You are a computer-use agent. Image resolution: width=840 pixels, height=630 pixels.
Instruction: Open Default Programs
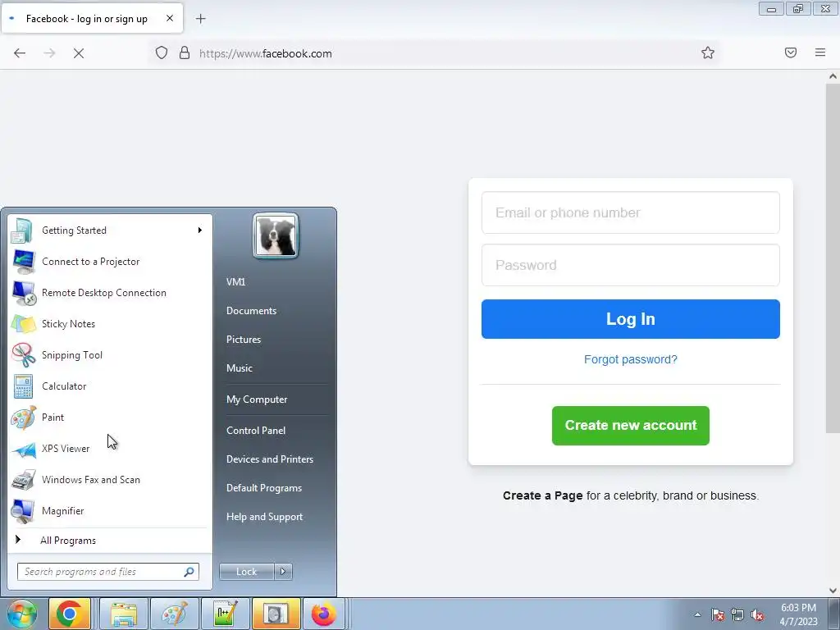click(263, 488)
